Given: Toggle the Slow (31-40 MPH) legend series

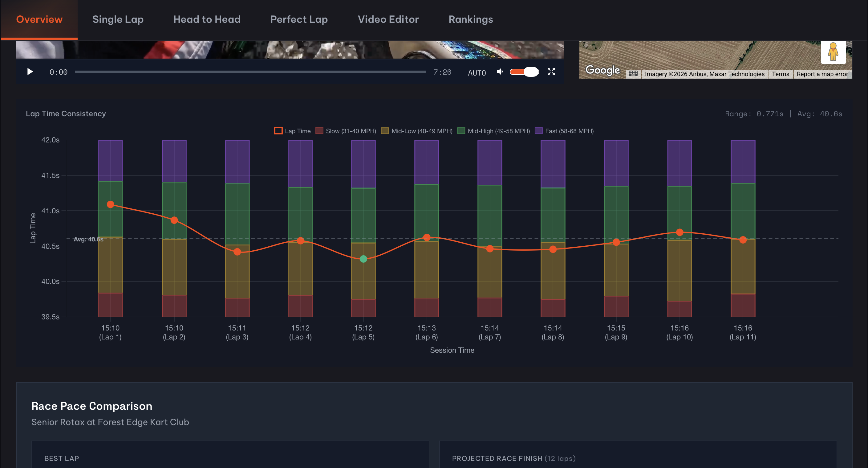Looking at the screenshot, I should [x=346, y=131].
